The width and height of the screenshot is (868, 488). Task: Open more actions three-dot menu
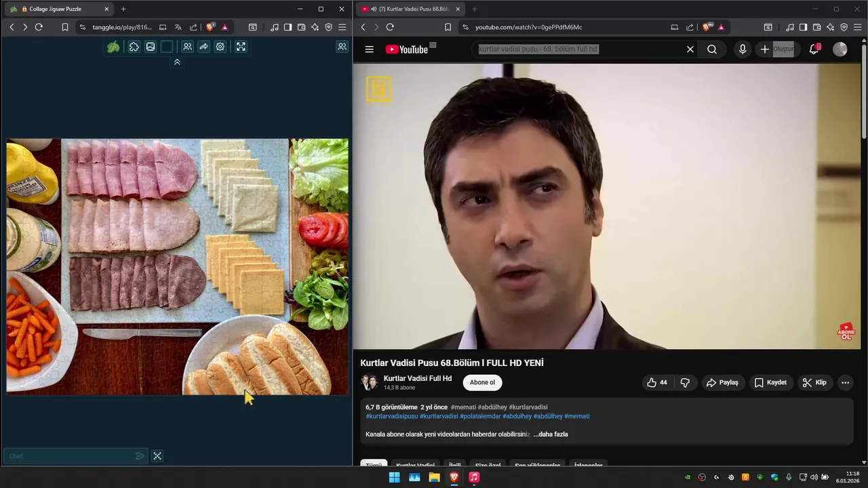845,382
